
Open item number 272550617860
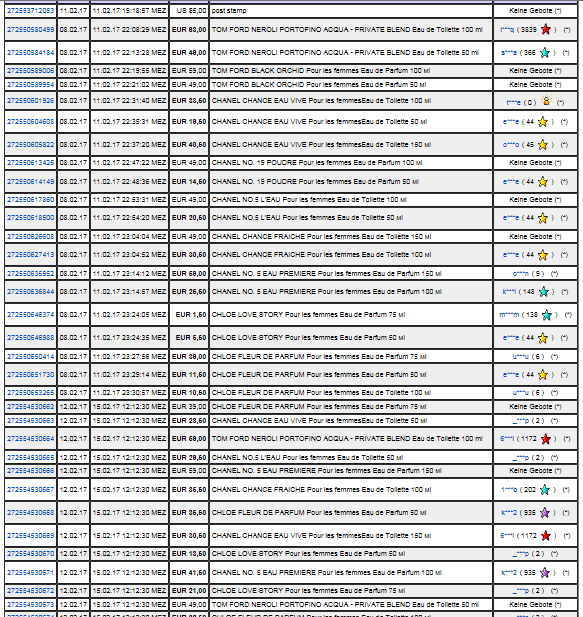coord(31,200)
